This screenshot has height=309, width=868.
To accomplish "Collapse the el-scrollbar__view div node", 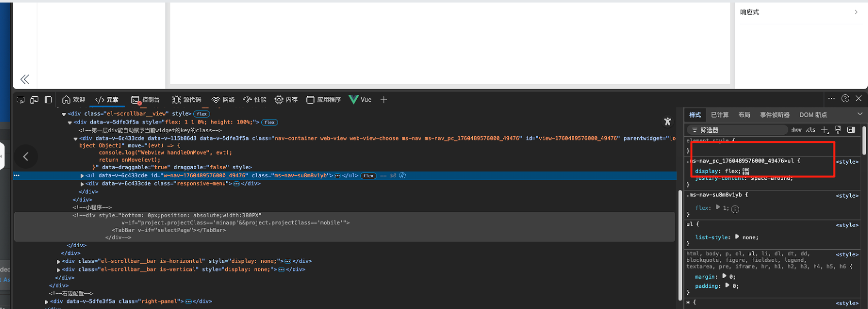I will tap(64, 114).
